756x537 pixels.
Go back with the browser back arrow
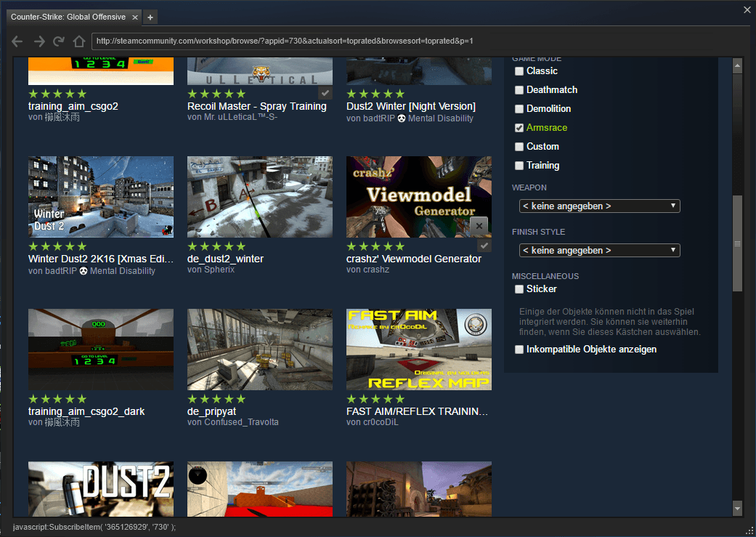pos(17,41)
